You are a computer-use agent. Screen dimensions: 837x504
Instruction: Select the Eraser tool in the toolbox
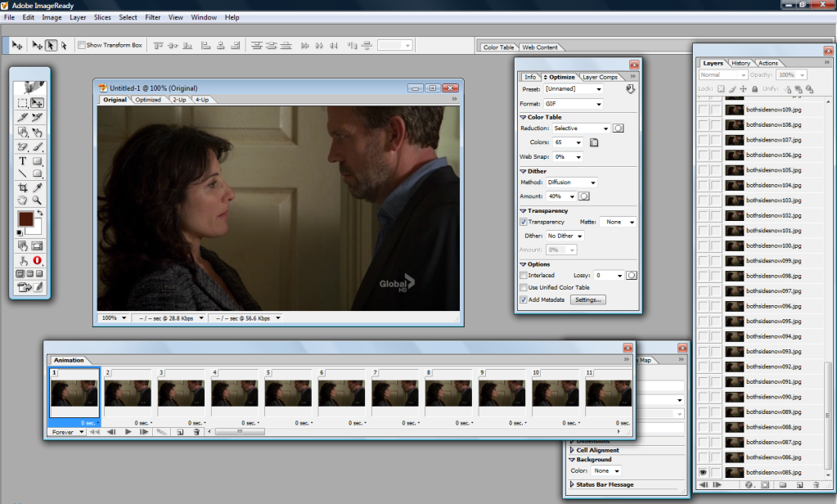click(22, 146)
